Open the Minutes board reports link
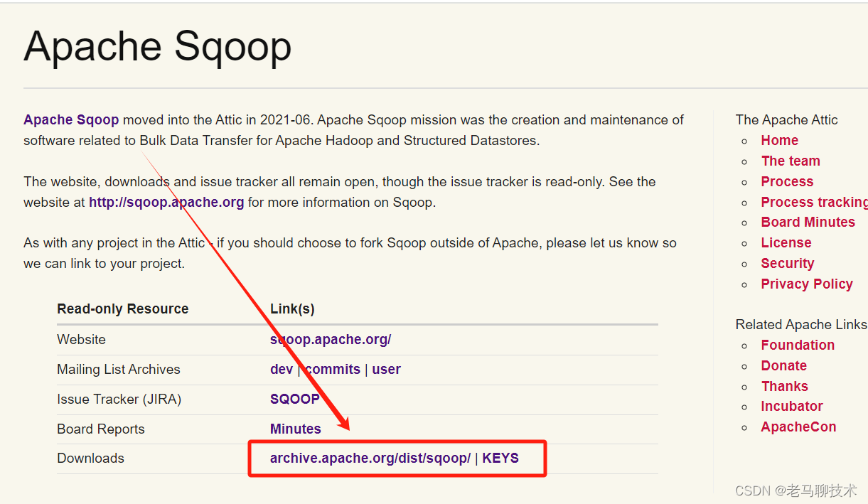 coord(296,429)
